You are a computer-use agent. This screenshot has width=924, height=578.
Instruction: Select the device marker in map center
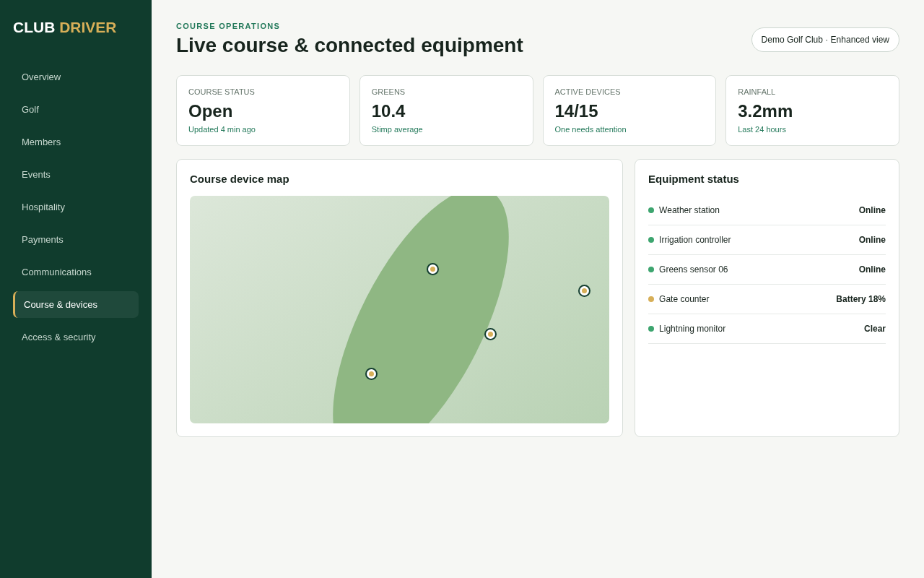(490, 334)
